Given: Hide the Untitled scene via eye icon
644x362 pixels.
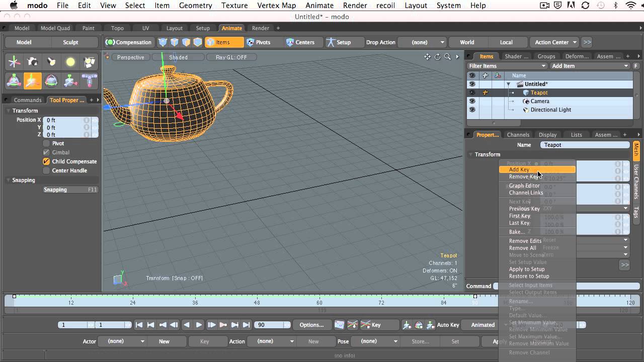Looking at the screenshot, I should pyautogui.click(x=472, y=84).
